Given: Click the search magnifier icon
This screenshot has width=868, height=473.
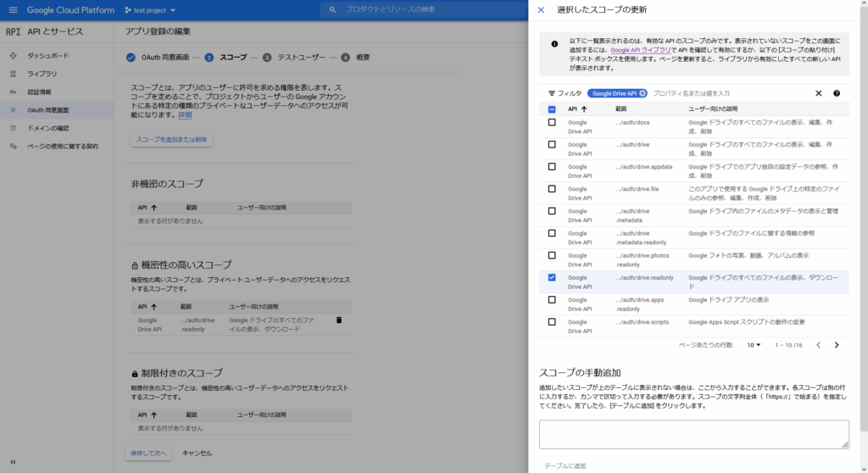Looking at the screenshot, I should (332, 9).
